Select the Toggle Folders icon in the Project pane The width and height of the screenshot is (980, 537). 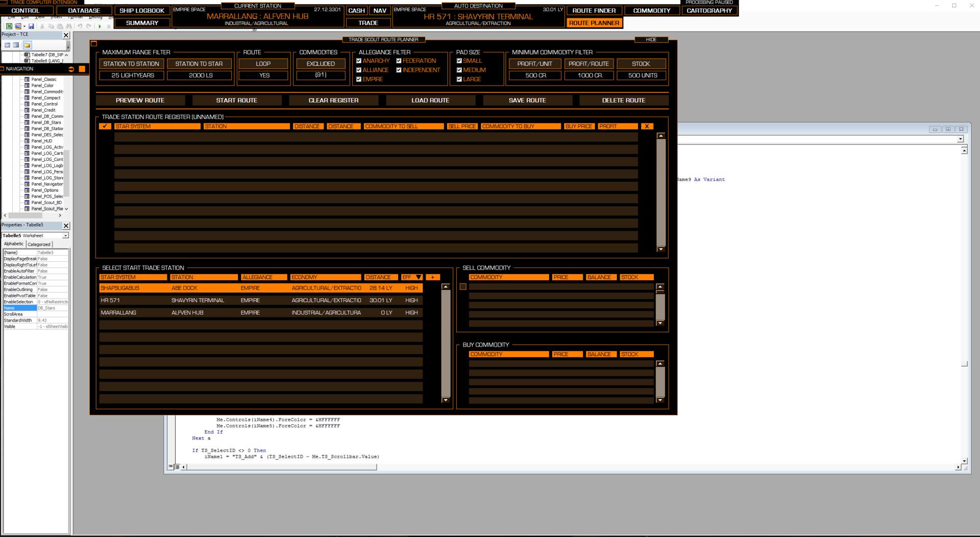tap(27, 45)
